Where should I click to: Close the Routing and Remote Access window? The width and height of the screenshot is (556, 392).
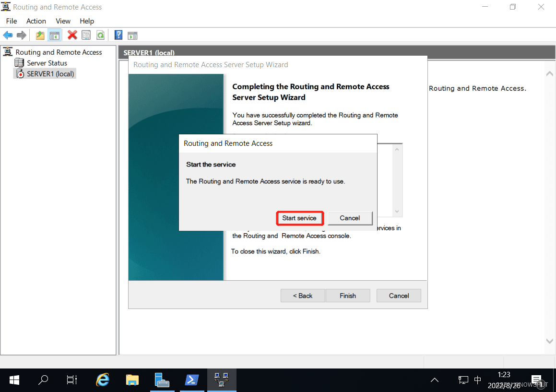click(541, 7)
